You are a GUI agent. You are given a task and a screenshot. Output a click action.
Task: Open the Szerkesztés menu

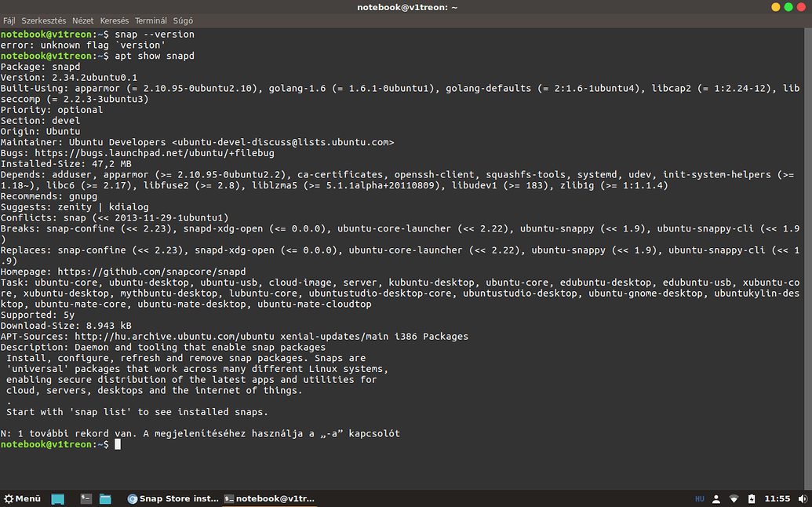(44, 20)
